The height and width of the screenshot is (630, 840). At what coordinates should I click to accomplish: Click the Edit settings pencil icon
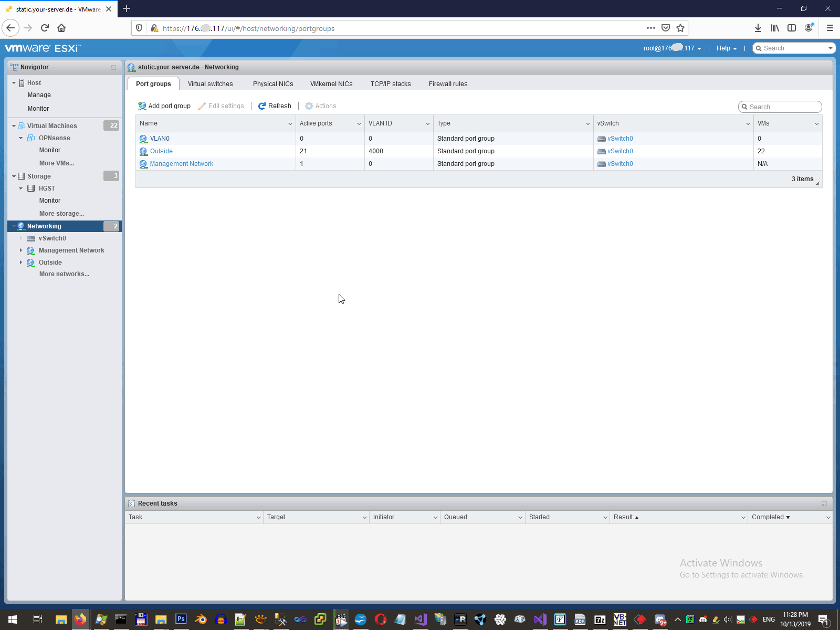[202, 106]
